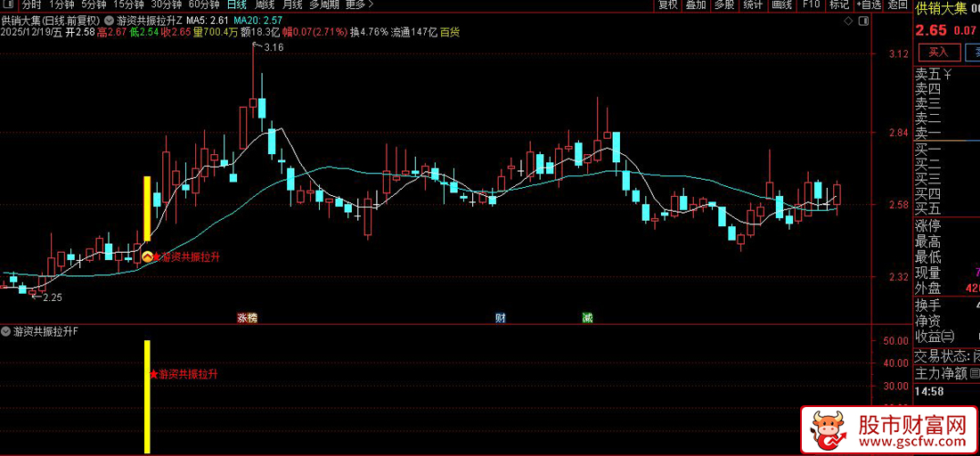Click the MA5: 2.61 label
The width and height of the screenshot is (980, 456).
click(x=208, y=20)
